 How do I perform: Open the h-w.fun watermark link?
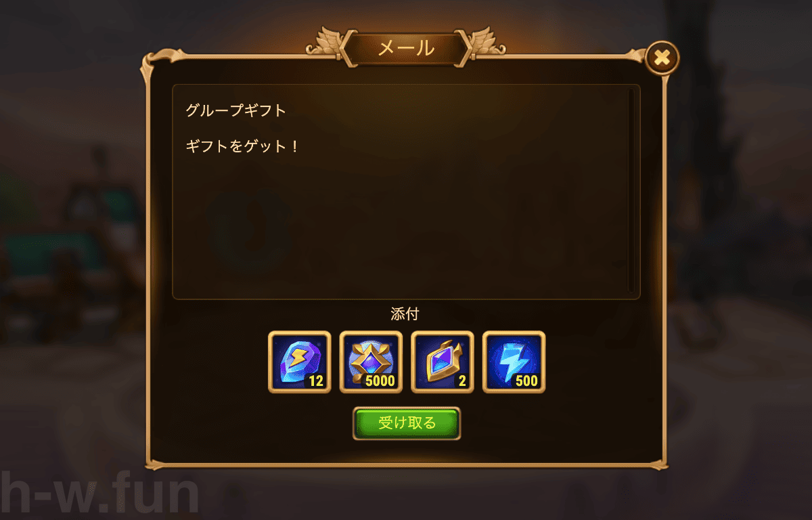99,492
